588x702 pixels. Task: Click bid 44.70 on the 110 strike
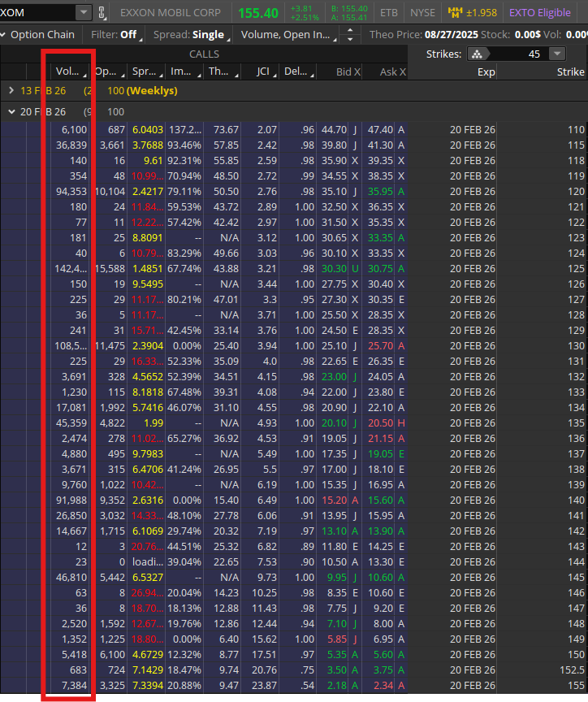(x=334, y=130)
